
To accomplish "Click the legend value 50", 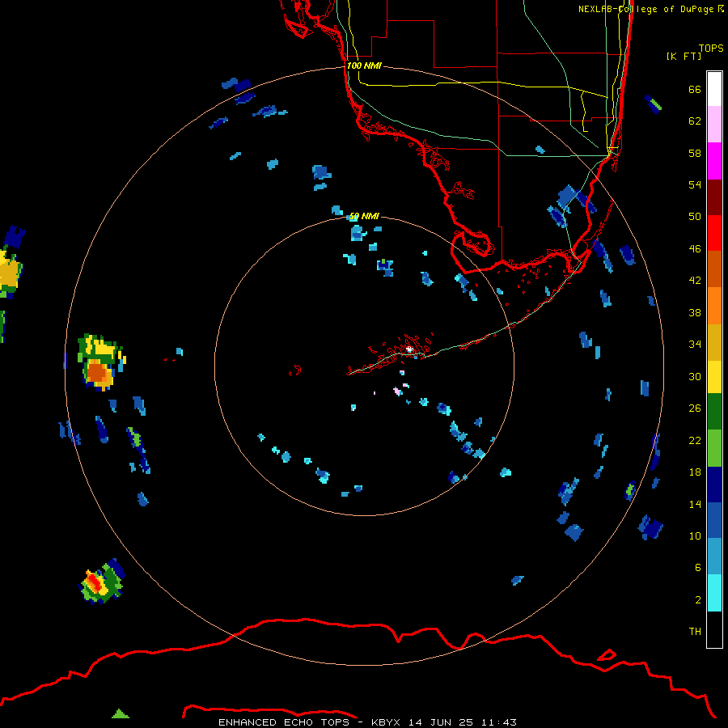I will [x=695, y=217].
